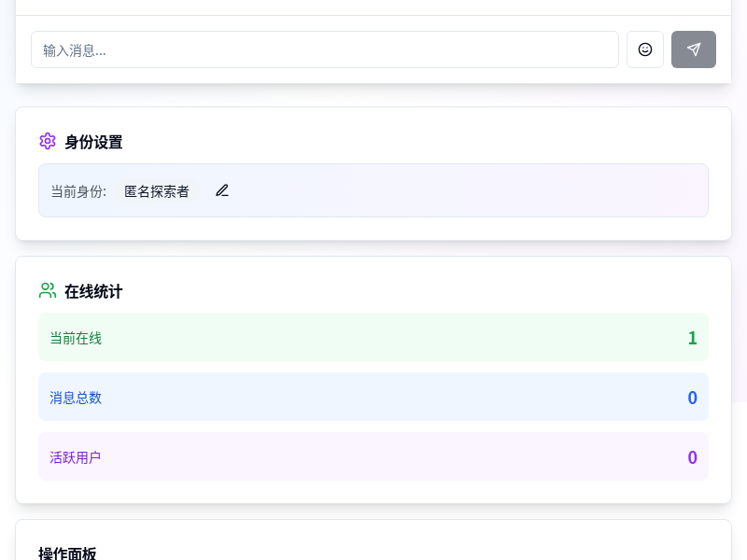Open the emoji picker
The height and width of the screenshot is (560, 747).
click(645, 49)
